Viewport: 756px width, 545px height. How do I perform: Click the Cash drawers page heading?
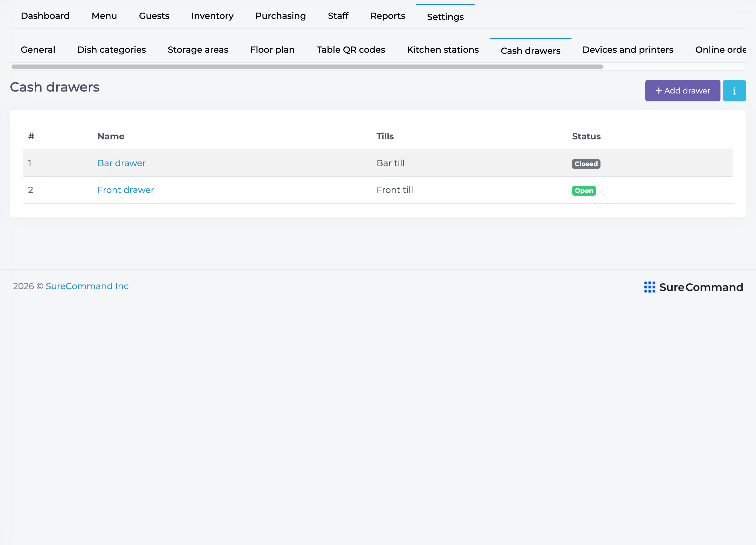pos(55,87)
